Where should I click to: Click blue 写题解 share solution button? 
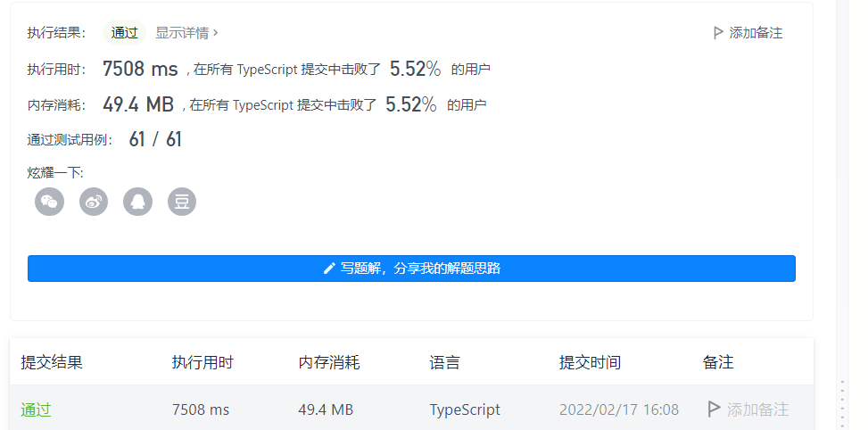411,269
